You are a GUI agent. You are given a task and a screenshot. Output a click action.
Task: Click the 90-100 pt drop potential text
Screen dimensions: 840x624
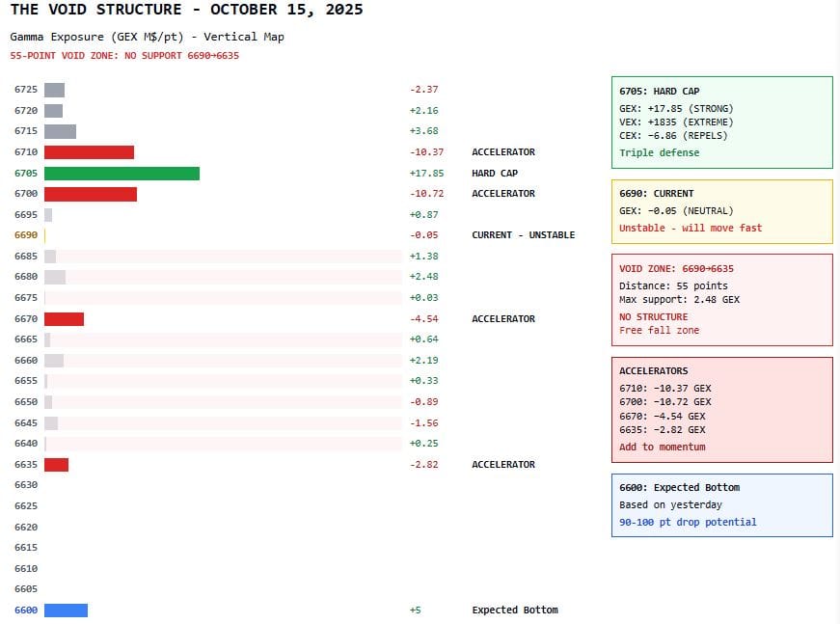(x=687, y=521)
